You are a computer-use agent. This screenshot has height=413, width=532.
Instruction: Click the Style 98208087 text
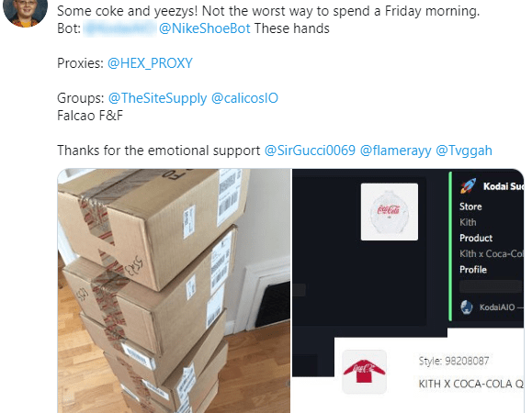pyautogui.click(x=454, y=361)
